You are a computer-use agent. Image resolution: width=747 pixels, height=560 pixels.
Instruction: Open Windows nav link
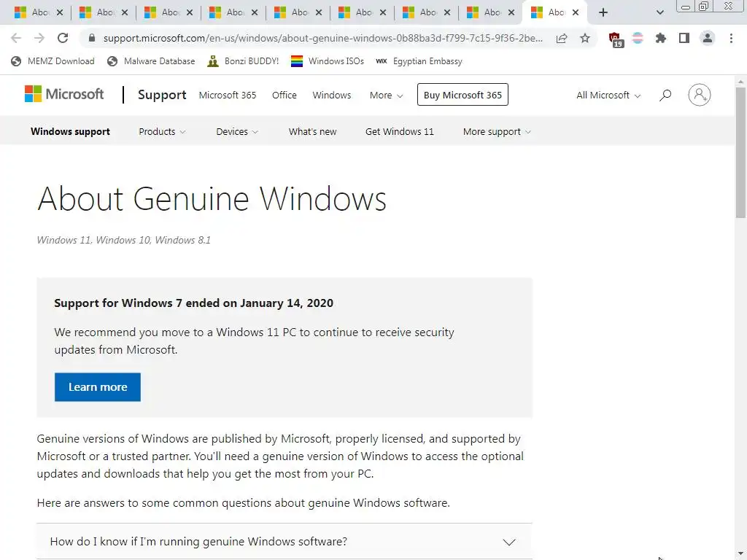[332, 96]
